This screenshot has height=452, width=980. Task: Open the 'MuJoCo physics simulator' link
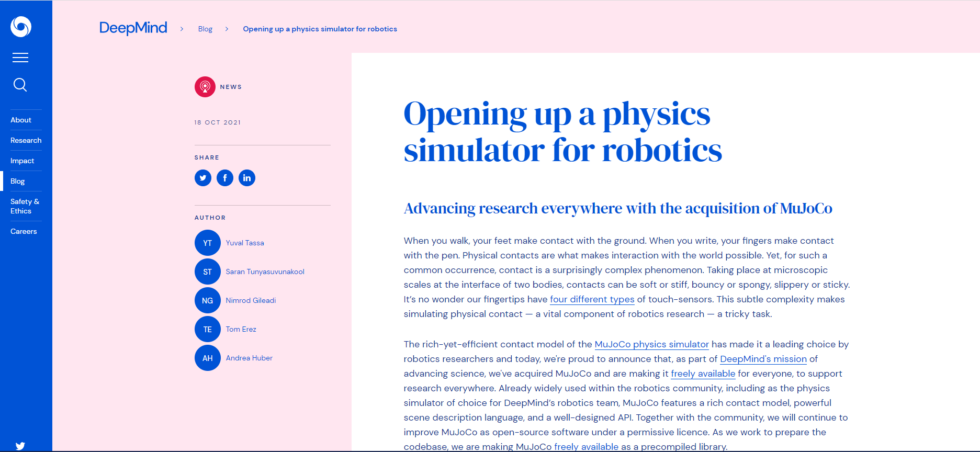click(x=652, y=344)
